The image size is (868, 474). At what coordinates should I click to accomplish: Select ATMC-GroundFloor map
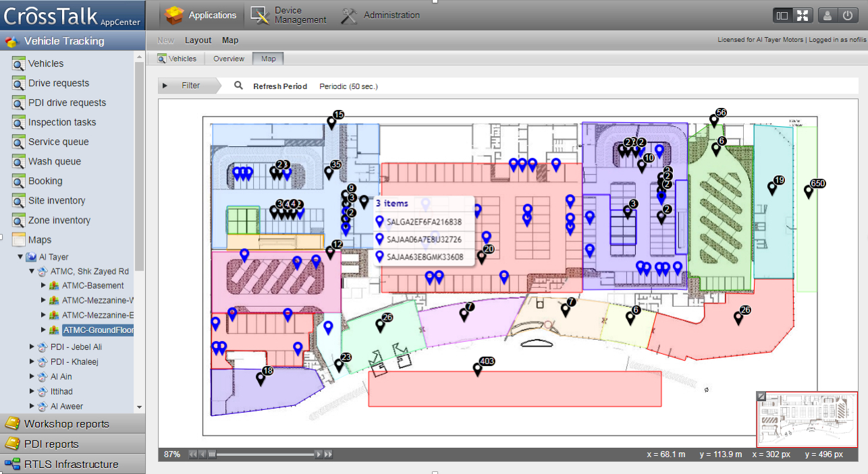coord(98,330)
